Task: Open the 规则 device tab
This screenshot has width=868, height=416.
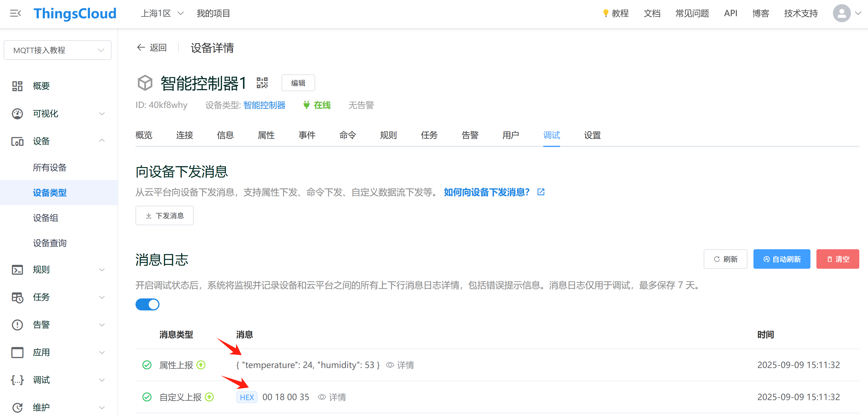Action: [x=389, y=135]
